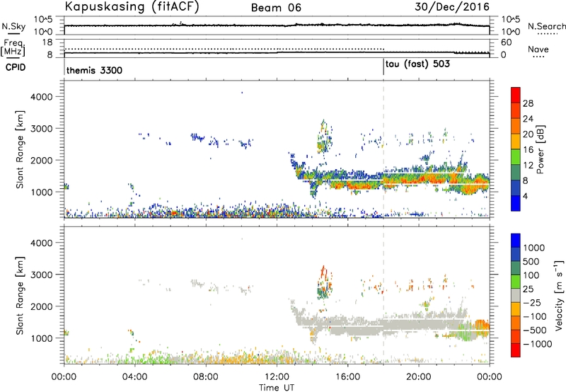Click the "18" tick on frequency axis

click(47, 42)
